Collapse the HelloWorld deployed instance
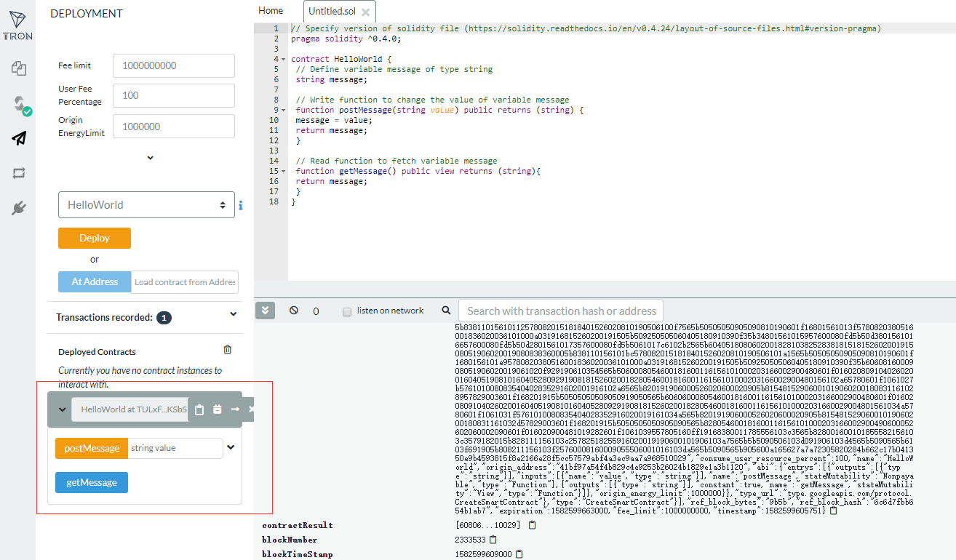 (x=63, y=410)
